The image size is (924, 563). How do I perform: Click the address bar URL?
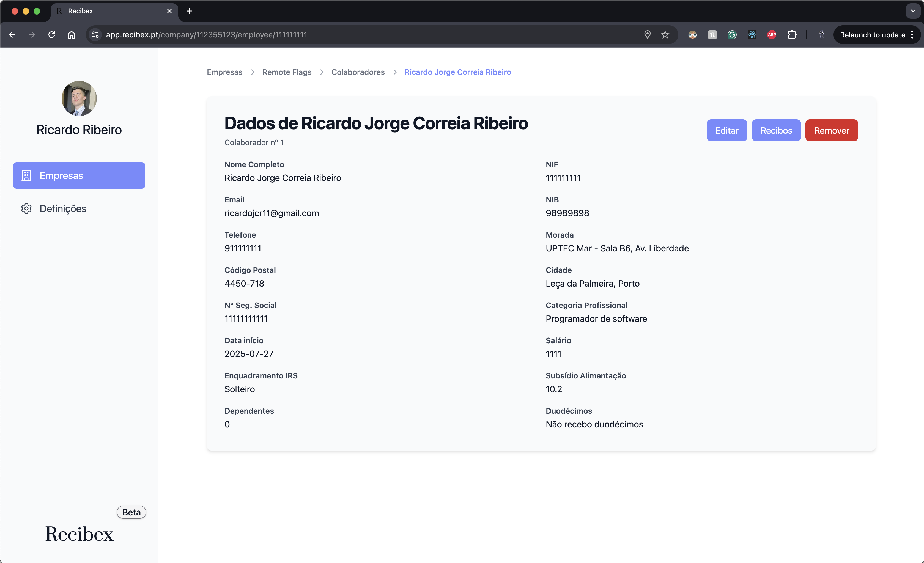point(207,35)
